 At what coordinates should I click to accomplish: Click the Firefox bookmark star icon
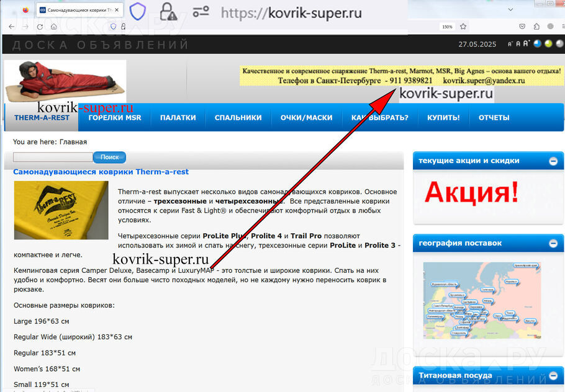(x=463, y=27)
